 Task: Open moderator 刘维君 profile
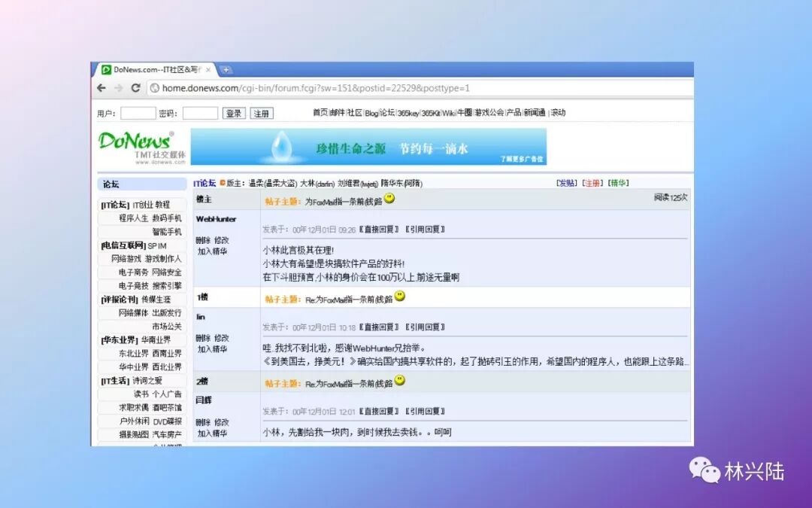coord(357,183)
